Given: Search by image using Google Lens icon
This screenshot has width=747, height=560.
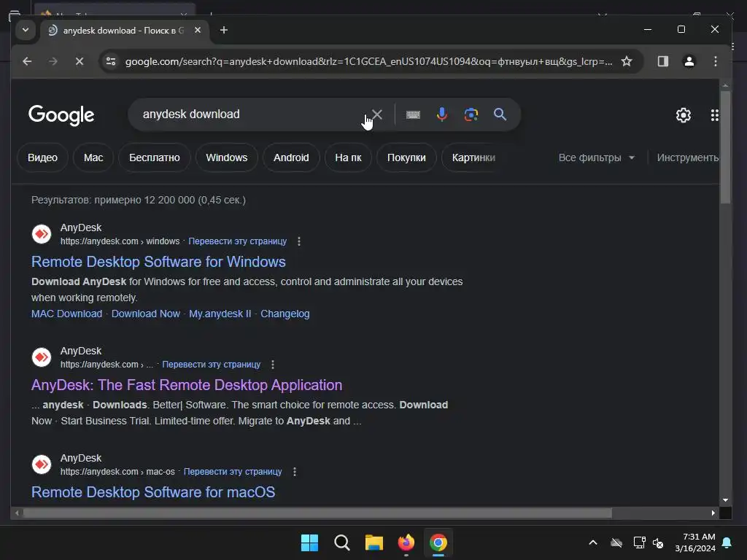Looking at the screenshot, I should pos(471,114).
